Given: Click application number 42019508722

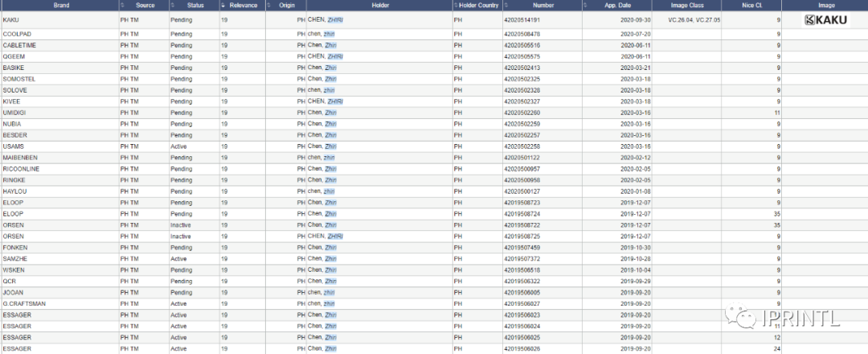Looking at the screenshot, I should pos(522,225).
